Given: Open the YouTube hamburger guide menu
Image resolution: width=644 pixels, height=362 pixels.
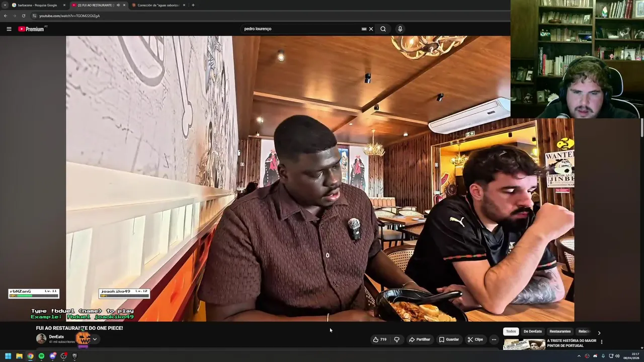Looking at the screenshot, I should pos(9,29).
